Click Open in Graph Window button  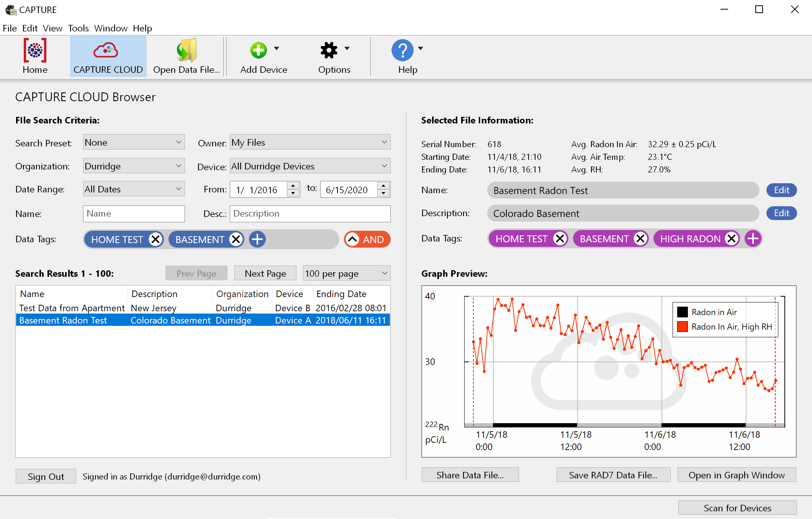coord(736,475)
